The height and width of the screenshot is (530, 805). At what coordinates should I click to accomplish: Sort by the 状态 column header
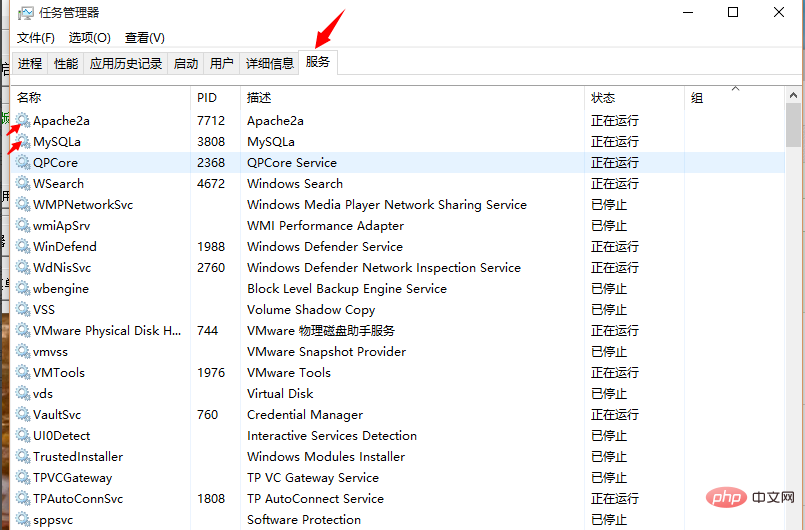635,98
